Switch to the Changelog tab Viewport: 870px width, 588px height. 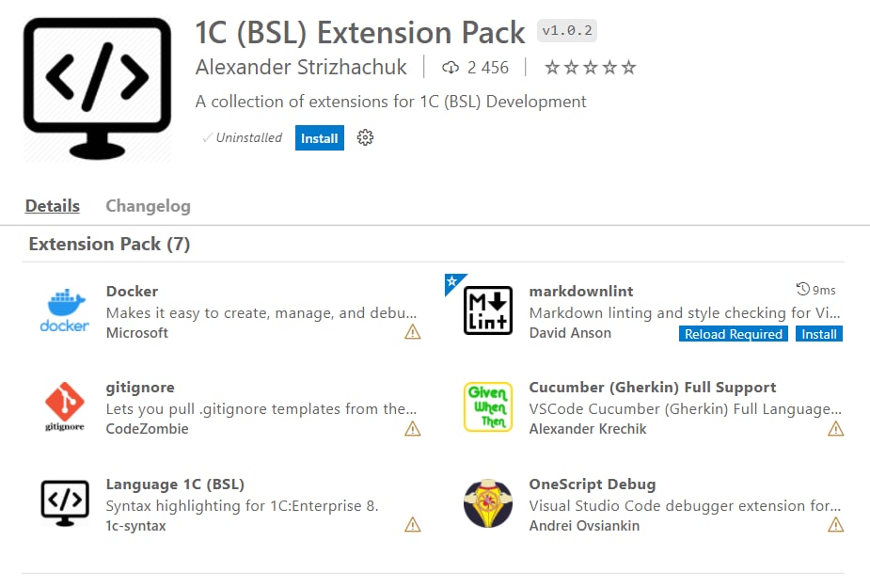tap(149, 206)
